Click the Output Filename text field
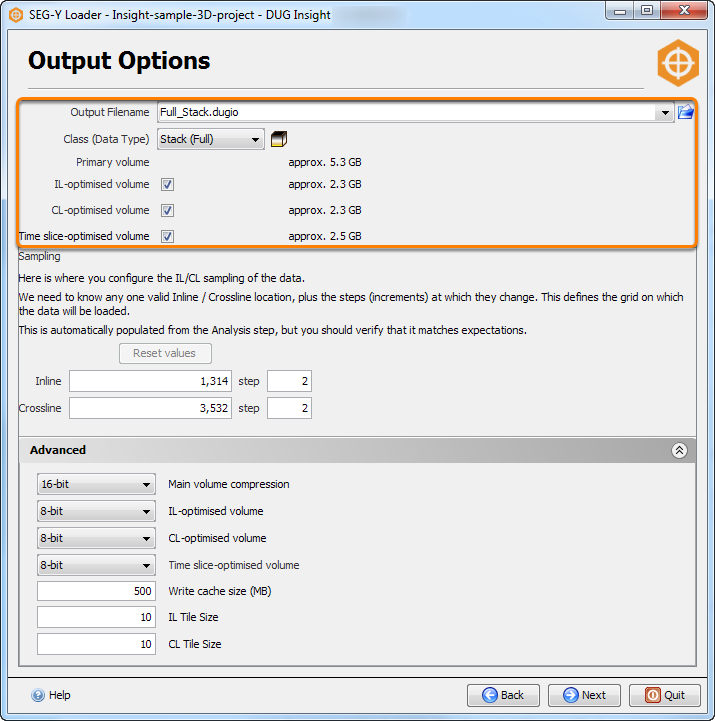715x721 pixels. tap(407, 113)
